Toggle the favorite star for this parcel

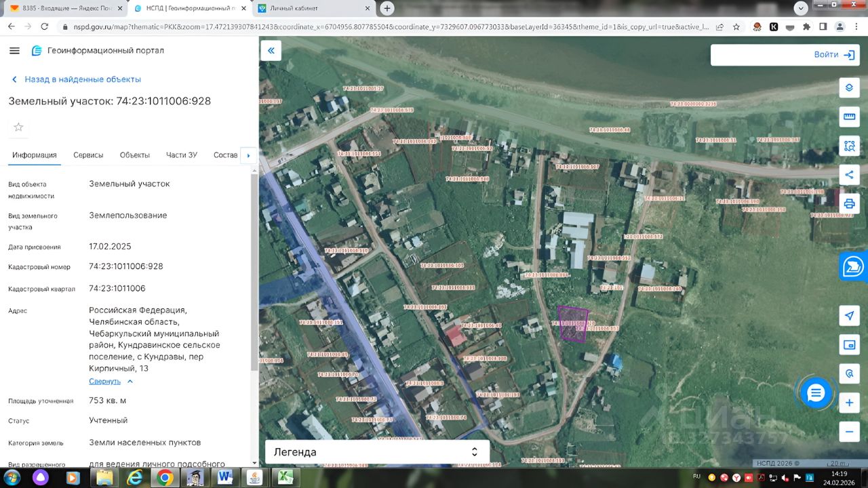point(18,127)
